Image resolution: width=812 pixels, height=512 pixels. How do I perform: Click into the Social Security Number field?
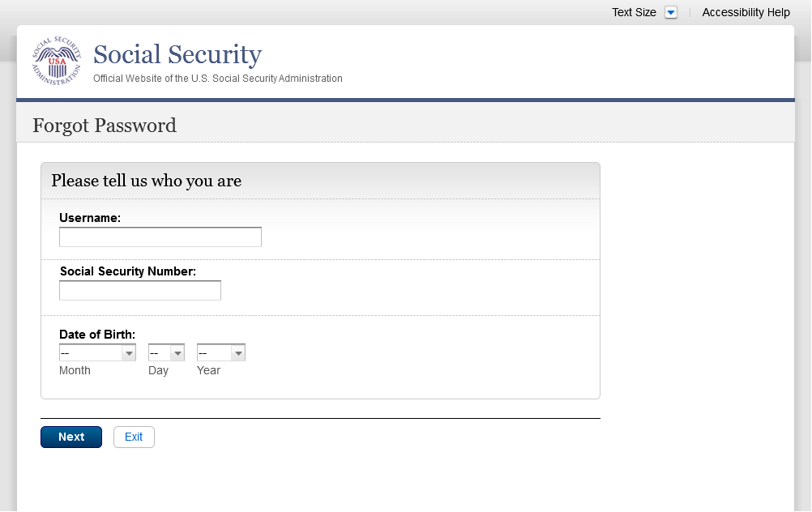pos(140,290)
